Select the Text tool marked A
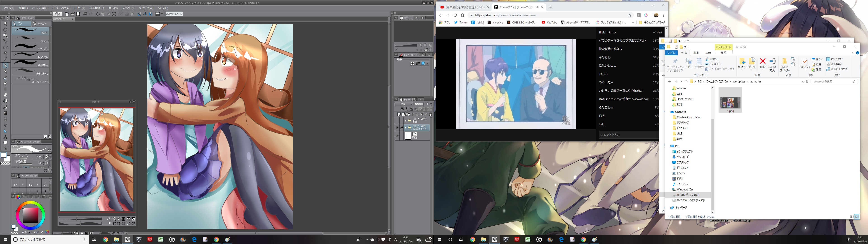This screenshot has height=244, width=868. coord(5,137)
